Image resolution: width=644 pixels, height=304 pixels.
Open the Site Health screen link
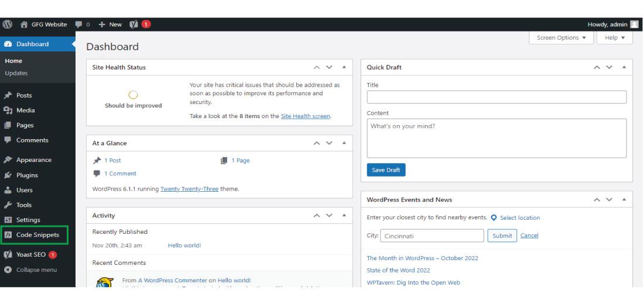coord(306,116)
